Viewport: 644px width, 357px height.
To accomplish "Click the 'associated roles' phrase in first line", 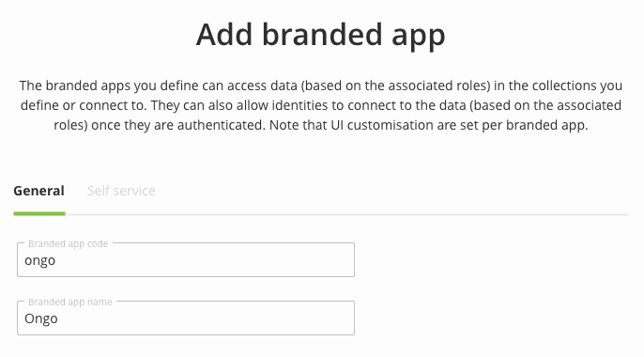I will 439,85.
